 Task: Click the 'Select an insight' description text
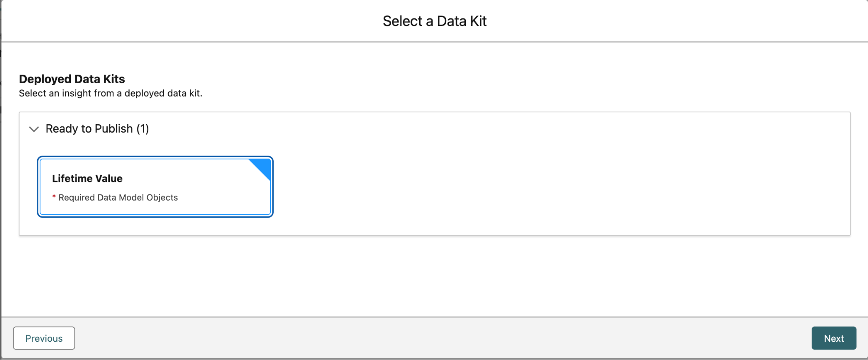[111, 93]
